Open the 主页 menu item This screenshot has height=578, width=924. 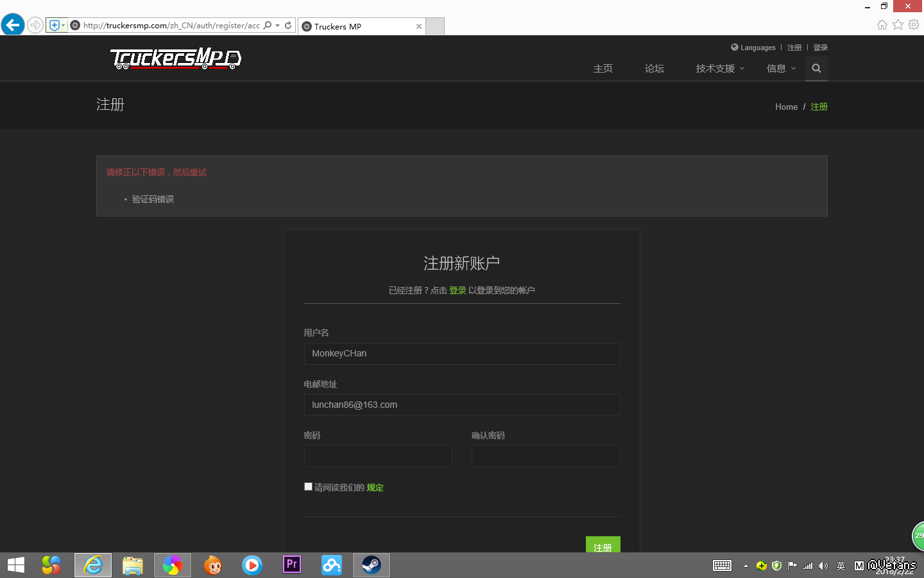(603, 69)
